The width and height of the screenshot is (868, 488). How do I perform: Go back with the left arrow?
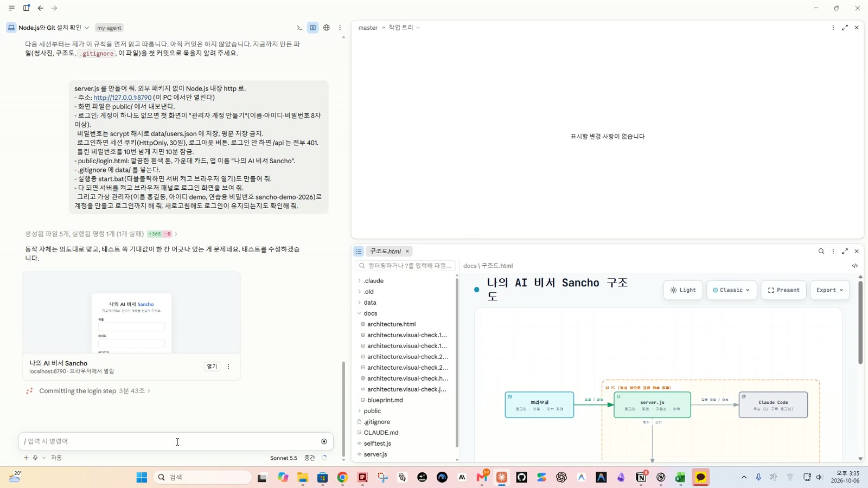(41, 8)
